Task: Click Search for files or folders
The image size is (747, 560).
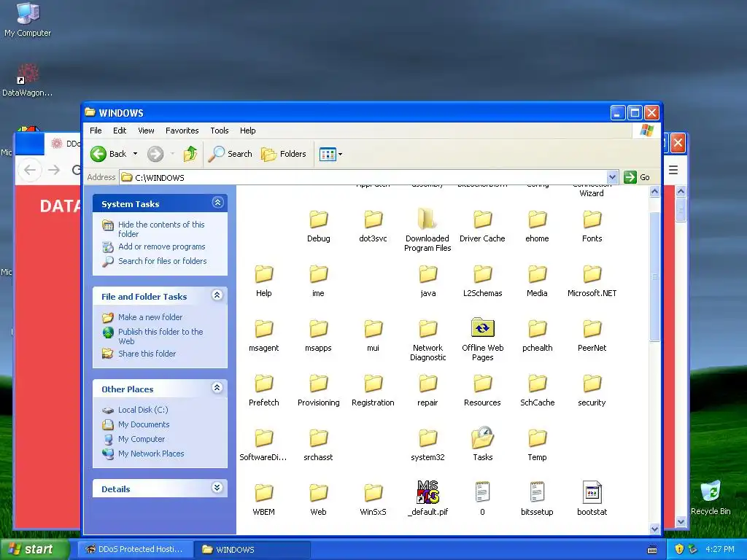Action: pyautogui.click(x=163, y=261)
